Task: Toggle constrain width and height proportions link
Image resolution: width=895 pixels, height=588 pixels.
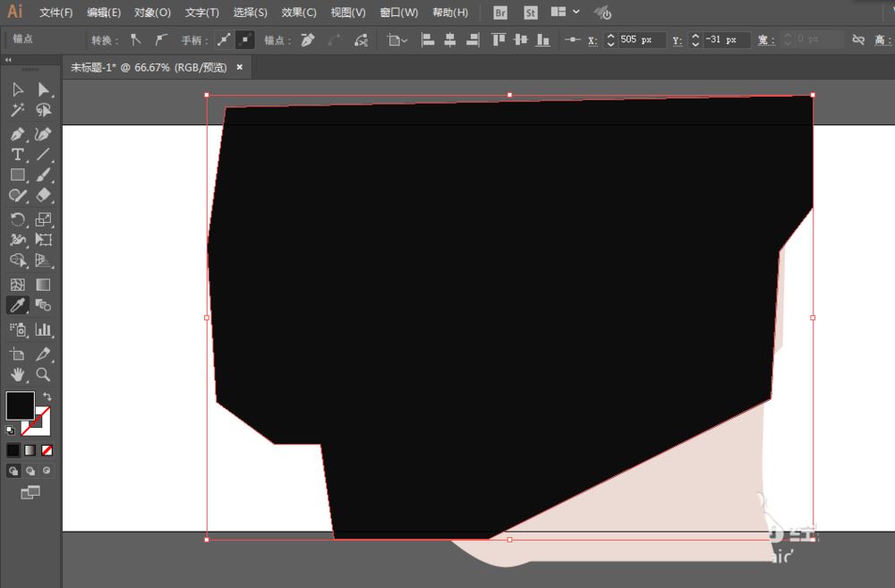Action: click(x=858, y=40)
